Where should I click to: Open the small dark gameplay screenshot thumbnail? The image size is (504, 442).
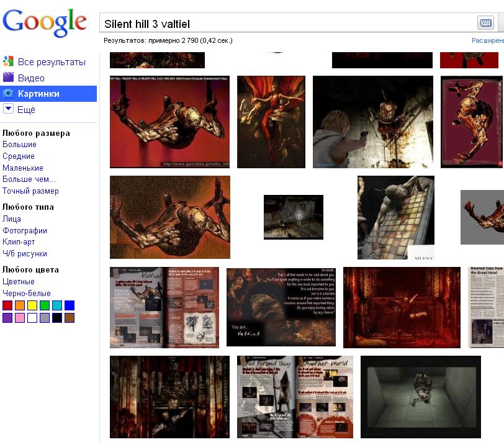pos(294,217)
